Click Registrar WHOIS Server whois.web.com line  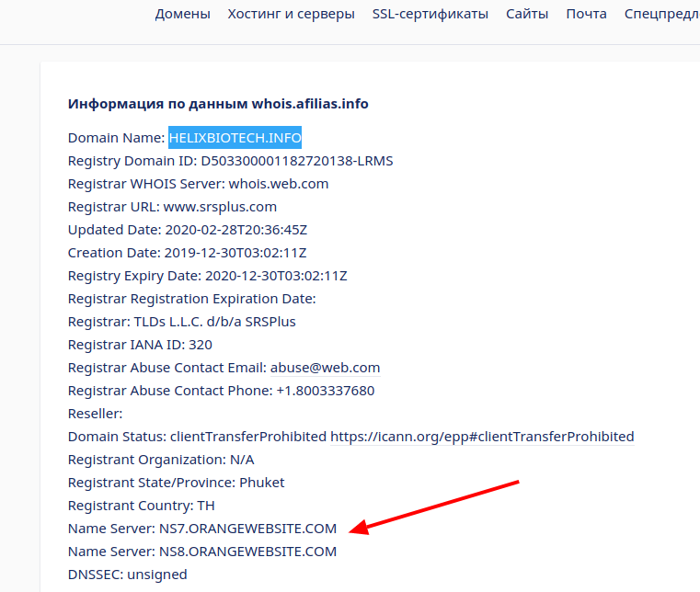click(x=198, y=184)
